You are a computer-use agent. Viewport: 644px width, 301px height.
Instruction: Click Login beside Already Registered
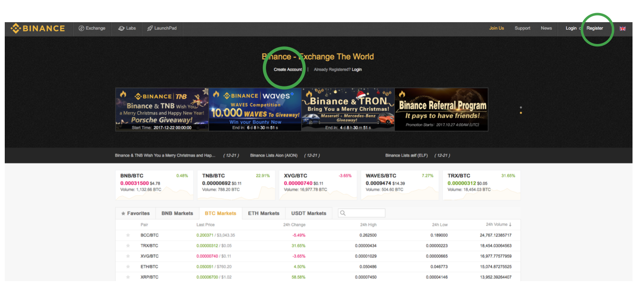click(x=357, y=69)
